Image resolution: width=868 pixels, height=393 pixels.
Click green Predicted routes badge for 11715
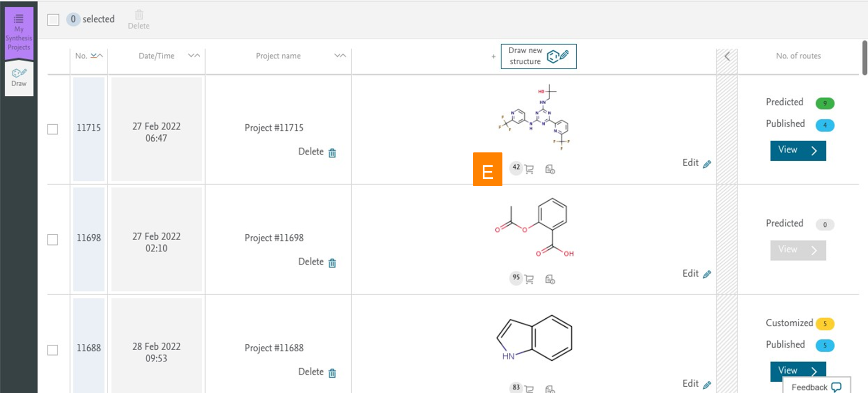(x=824, y=103)
